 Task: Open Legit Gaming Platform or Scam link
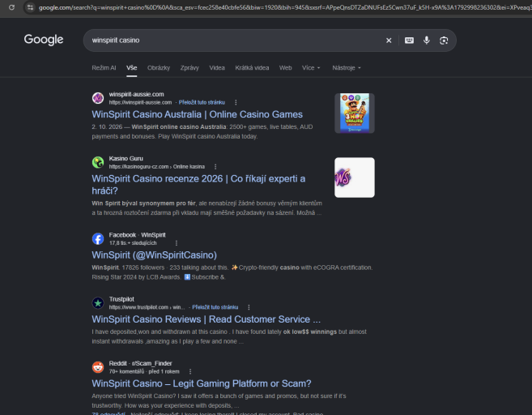(x=201, y=383)
